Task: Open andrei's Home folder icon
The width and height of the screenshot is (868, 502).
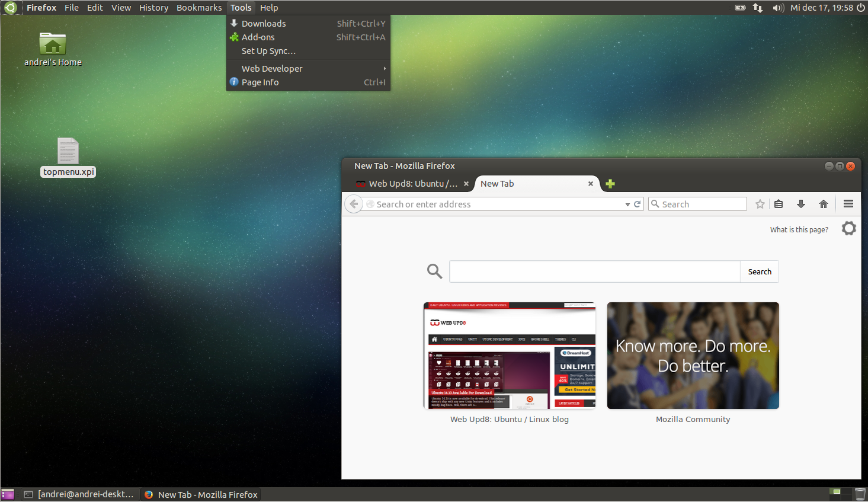Action: point(53,44)
